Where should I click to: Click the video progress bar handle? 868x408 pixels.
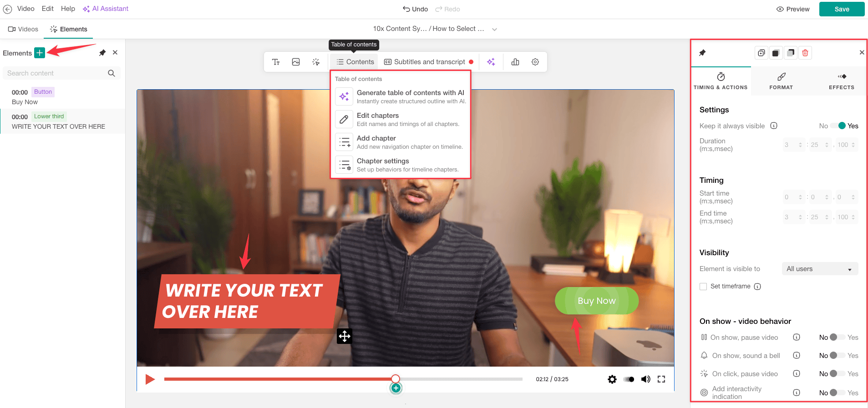[396, 378]
